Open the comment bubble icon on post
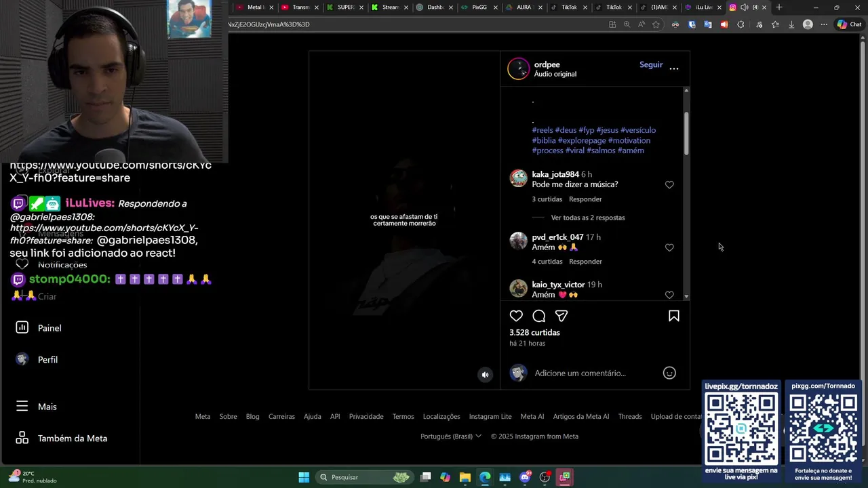 539,316
